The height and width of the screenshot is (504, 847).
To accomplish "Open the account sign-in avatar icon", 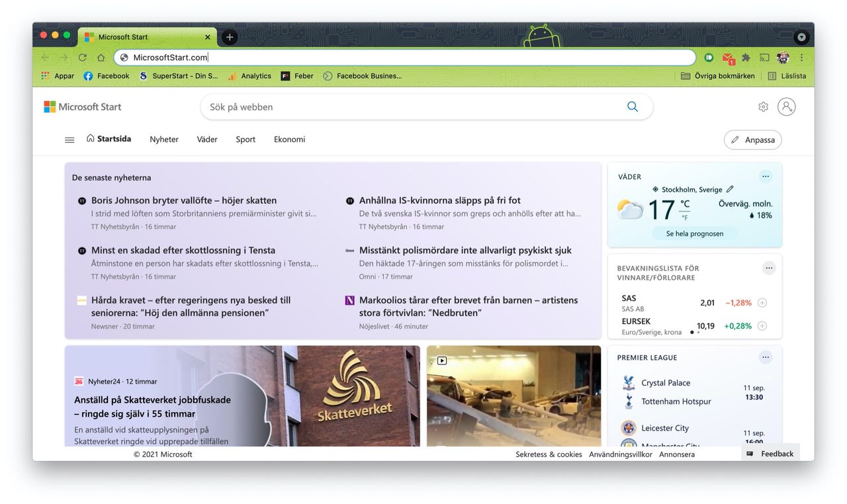I will pyautogui.click(x=786, y=106).
